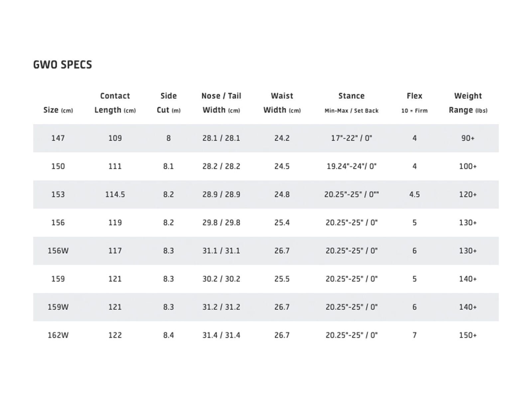Click the 147 size cell
Viewport: 532px width, 399px height.
pyautogui.click(x=58, y=138)
